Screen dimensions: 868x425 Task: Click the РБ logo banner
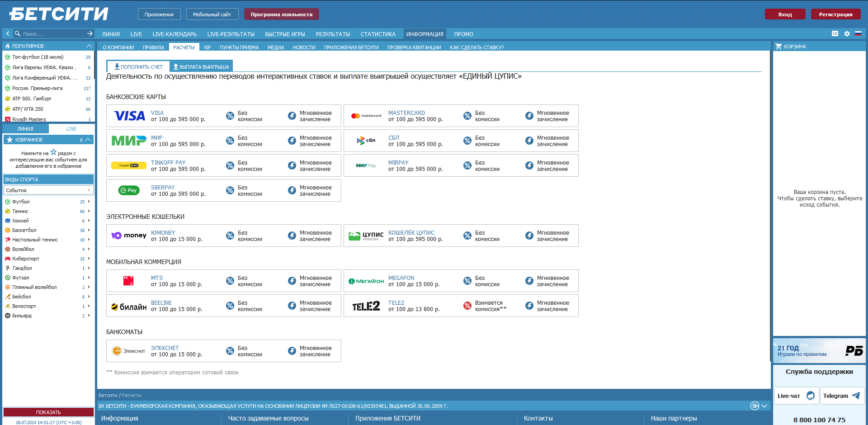819,350
